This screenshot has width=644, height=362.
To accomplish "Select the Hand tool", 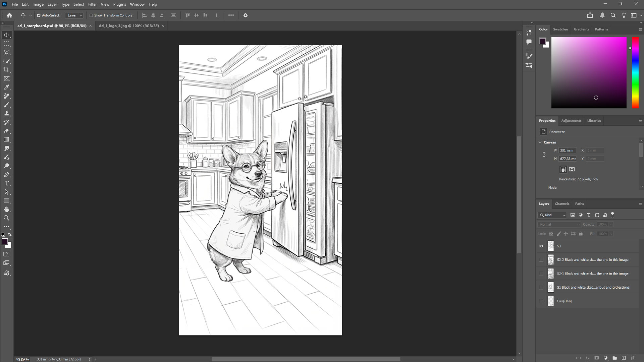I will point(7,209).
